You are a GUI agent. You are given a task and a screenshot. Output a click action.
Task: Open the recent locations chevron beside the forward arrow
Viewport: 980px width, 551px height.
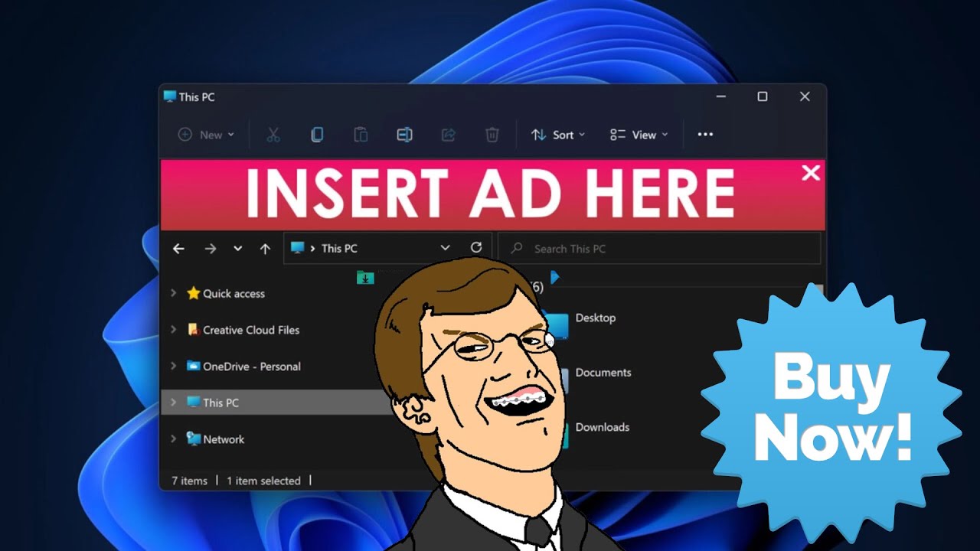237,248
